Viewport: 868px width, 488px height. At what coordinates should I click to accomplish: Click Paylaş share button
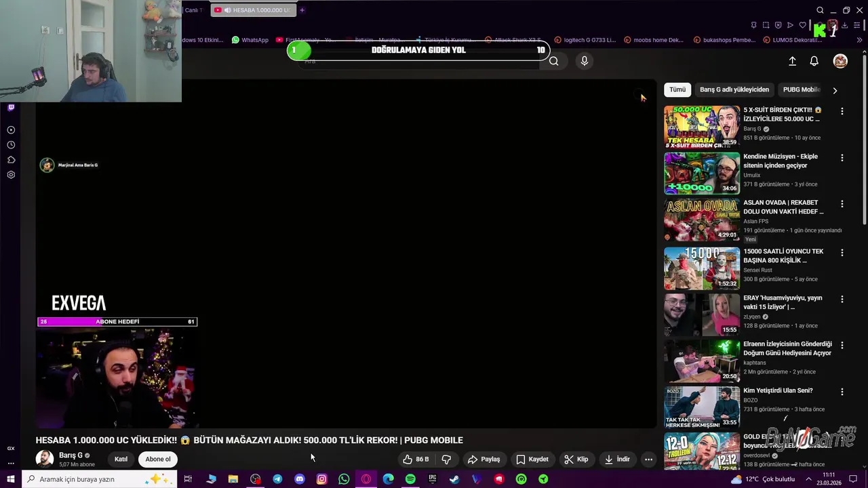click(x=484, y=459)
